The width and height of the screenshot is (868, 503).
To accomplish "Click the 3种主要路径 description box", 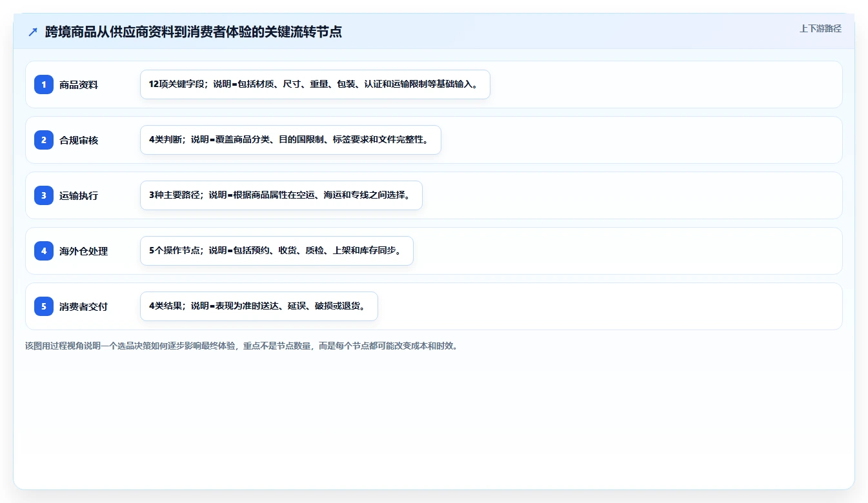I will pos(281,195).
